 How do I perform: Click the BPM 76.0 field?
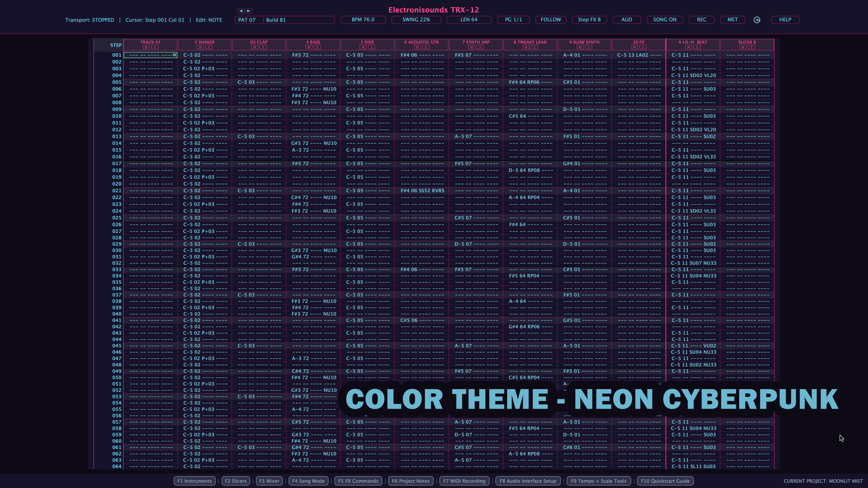363,20
